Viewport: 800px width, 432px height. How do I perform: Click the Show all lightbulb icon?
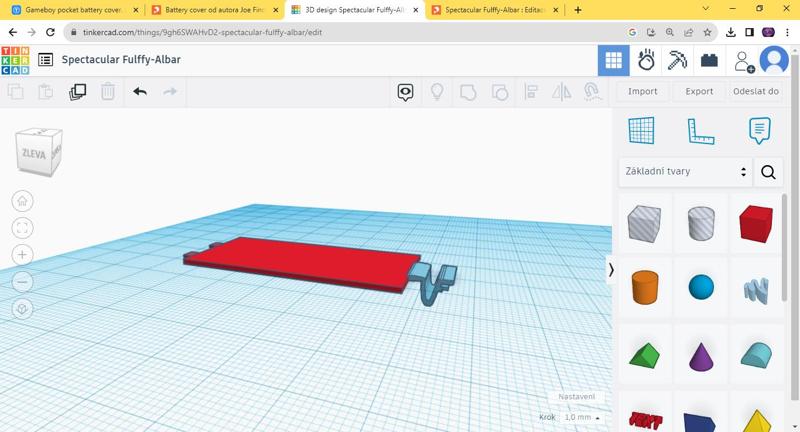point(437,92)
